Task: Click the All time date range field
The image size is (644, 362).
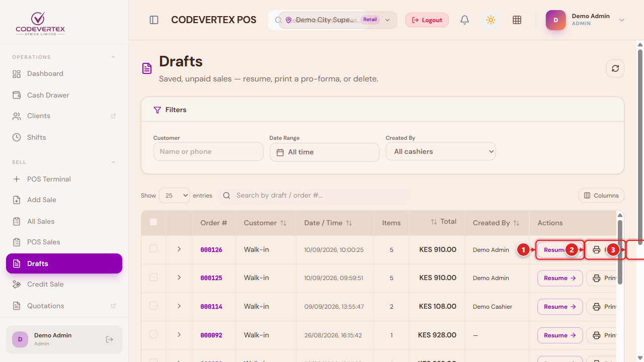Action: [x=325, y=152]
